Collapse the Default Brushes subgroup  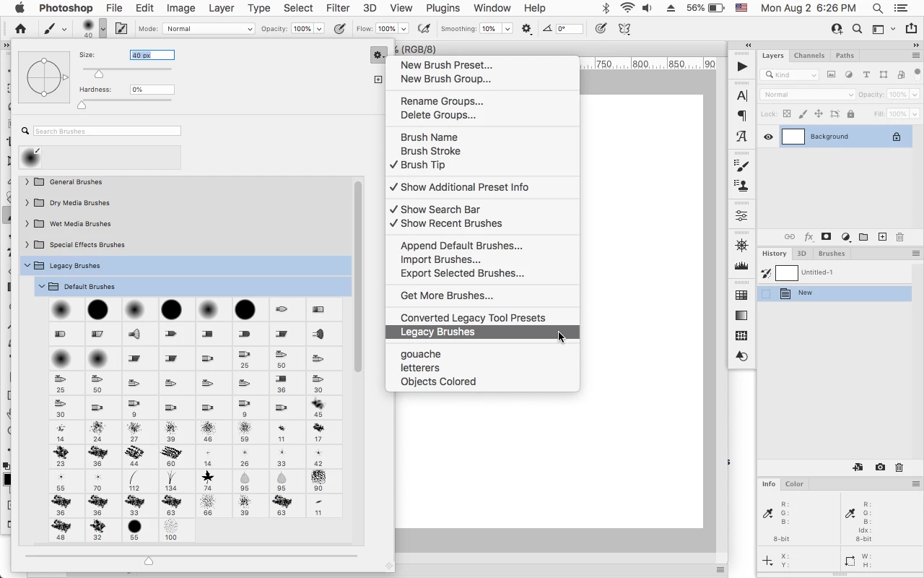coord(42,287)
